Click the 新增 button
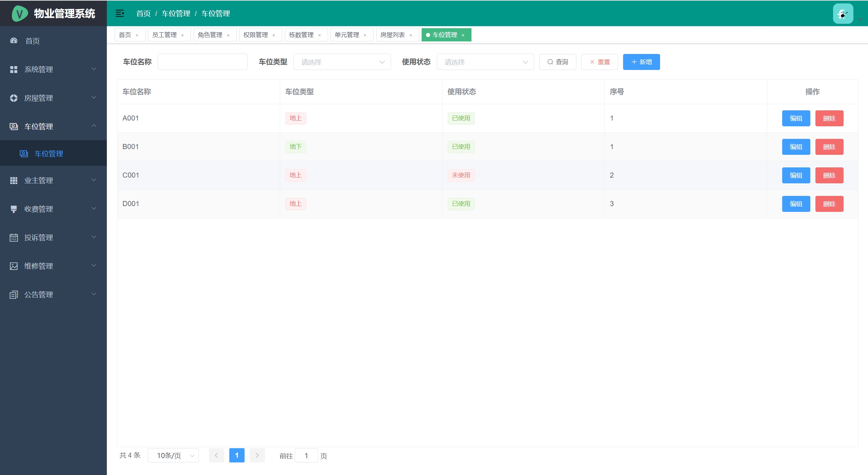 641,62
